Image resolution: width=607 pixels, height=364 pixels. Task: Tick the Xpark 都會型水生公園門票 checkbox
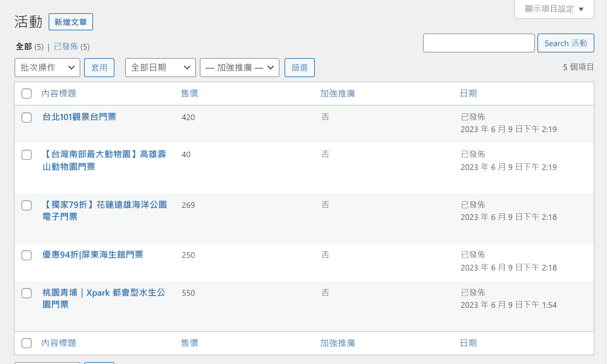point(27,293)
